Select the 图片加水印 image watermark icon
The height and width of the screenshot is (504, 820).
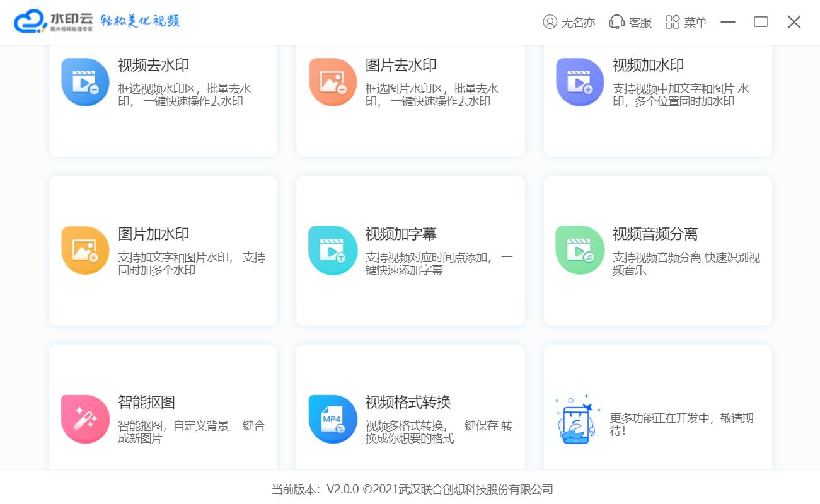point(85,249)
